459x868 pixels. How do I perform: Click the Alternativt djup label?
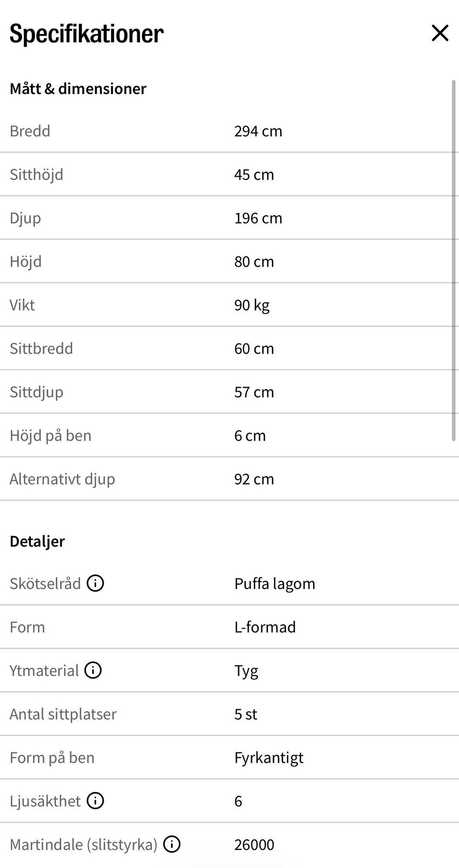(x=62, y=479)
